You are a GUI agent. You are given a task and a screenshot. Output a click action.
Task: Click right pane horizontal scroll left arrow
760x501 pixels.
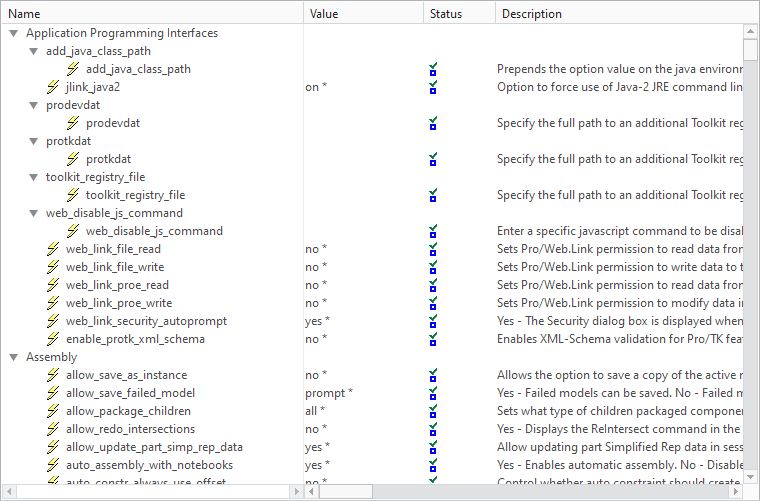pos(311,492)
